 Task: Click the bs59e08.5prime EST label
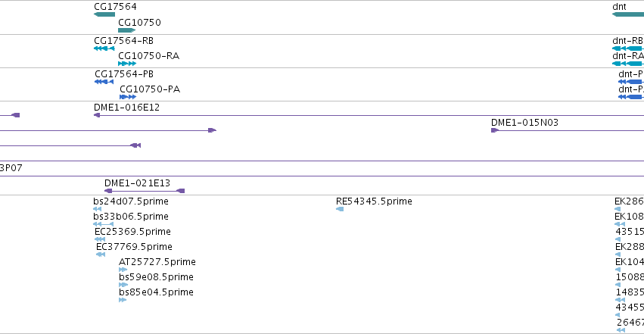pyautogui.click(x=156, y=277)
